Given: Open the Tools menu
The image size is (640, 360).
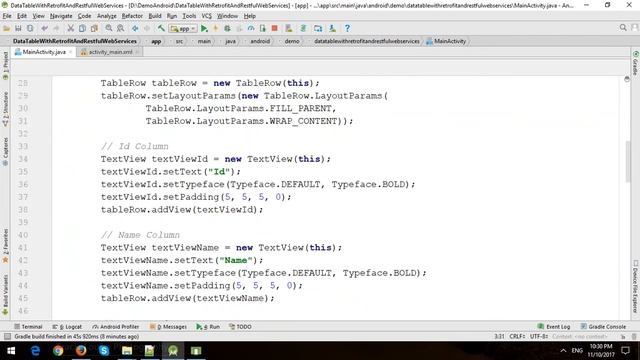Looking at the screenshot, I should coord(189,16).
